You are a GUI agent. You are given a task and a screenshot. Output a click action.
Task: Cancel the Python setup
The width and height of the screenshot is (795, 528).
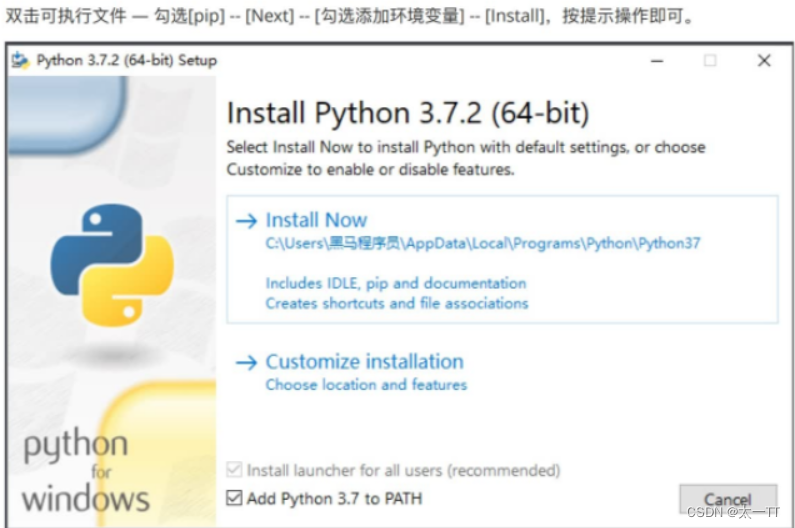pyautogui.click(x=728, y=500)
